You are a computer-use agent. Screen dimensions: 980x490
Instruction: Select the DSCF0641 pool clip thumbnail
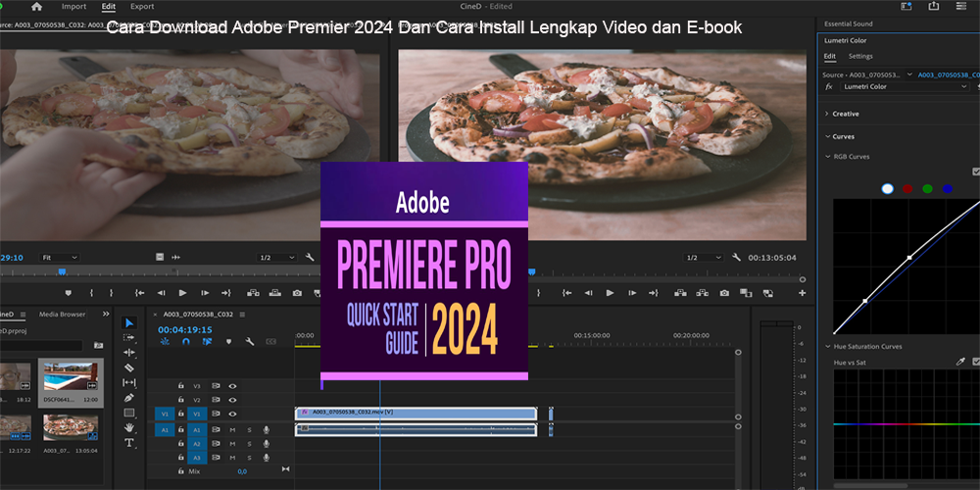click(x=70, y=375)
